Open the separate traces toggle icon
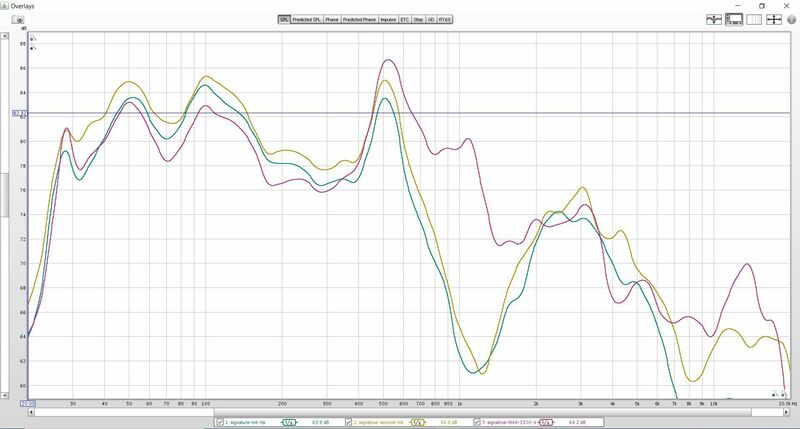 [x=714, y=20]
